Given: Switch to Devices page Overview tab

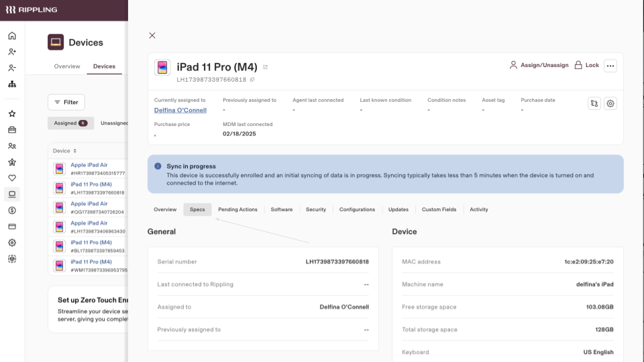Looking at the screenshot, I should (67, 66).
